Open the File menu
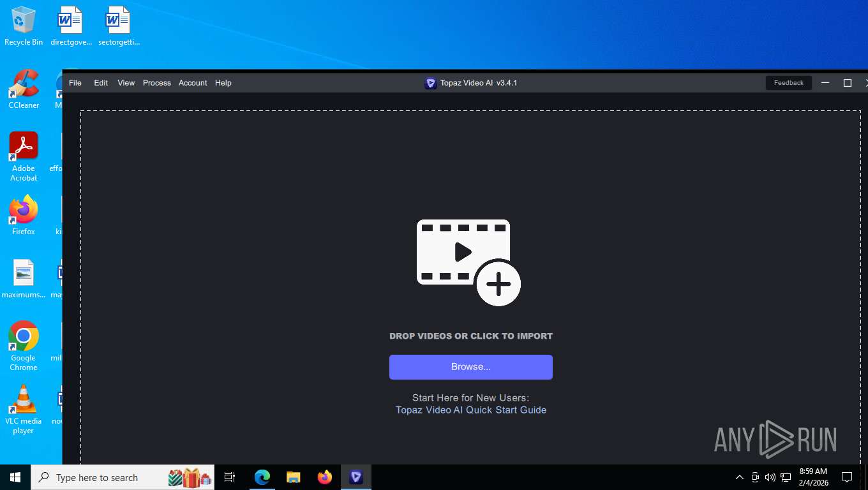868x490 pixels. point(75,83)
